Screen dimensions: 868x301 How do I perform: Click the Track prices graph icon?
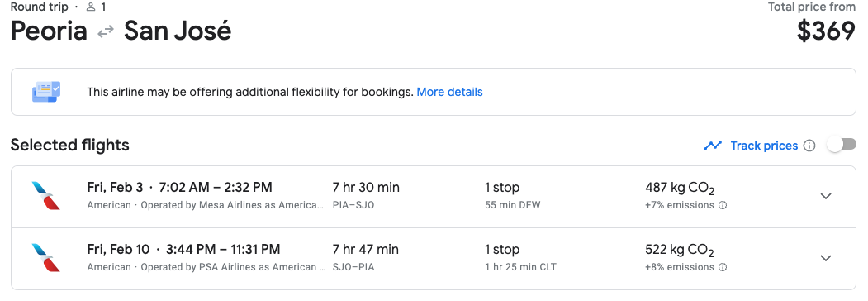[x=713, y=146]
